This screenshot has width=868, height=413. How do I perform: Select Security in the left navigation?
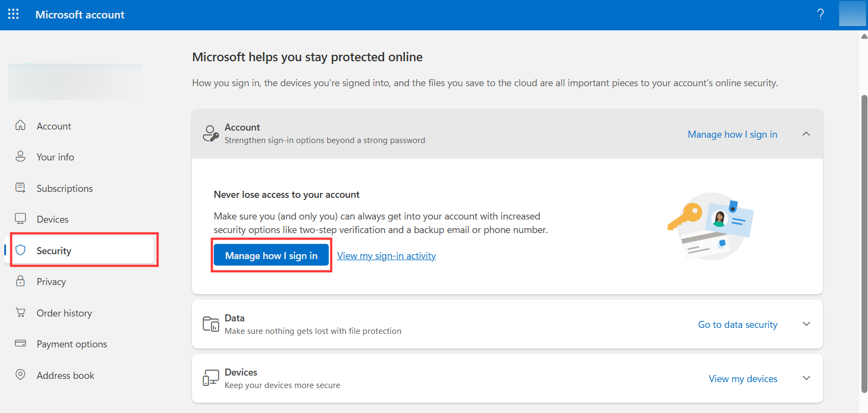54,250
